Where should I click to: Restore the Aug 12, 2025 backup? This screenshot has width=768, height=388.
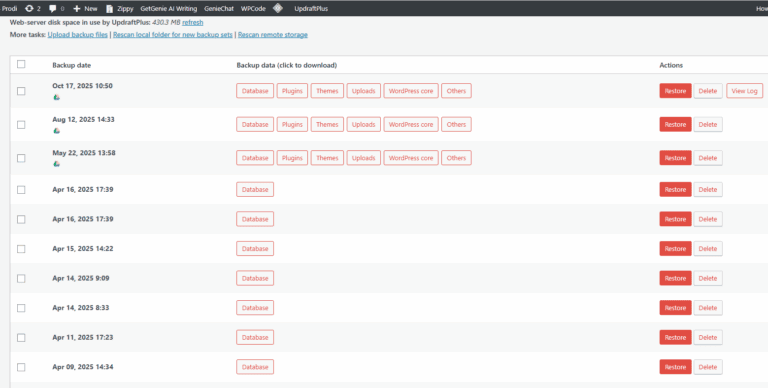point(675,124)
